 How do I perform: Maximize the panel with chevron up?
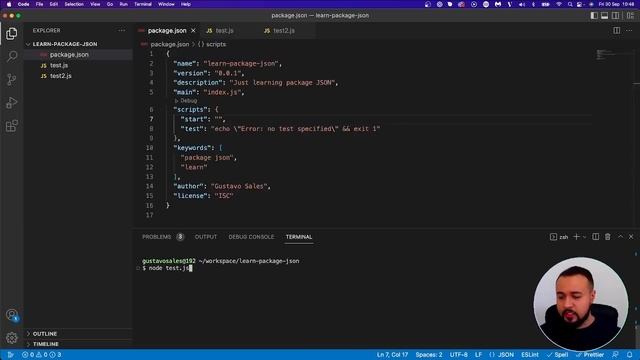tap(620, 237)
